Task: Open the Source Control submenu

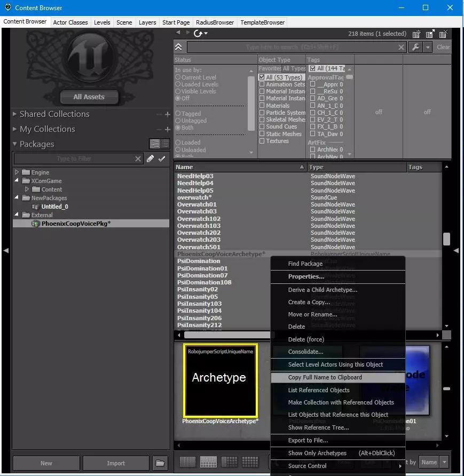Action: point(337,466)
